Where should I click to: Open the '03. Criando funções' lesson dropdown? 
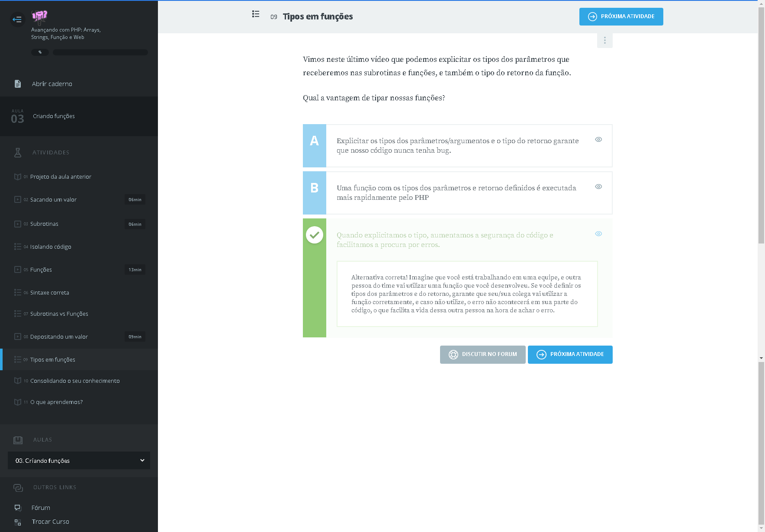tap(79, 461)
